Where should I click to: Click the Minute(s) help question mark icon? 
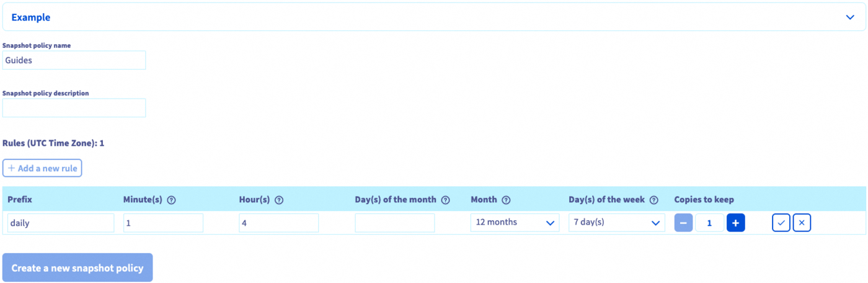tap(172, 200)
